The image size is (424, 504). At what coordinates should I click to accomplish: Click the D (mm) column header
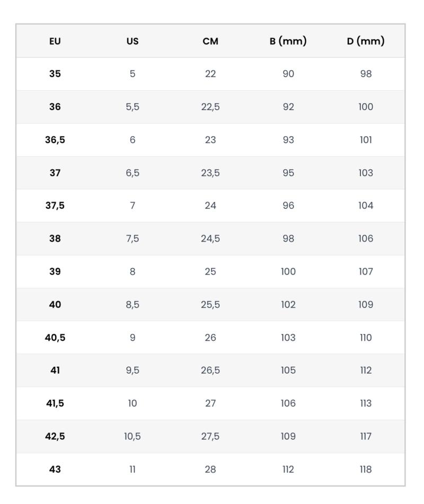366,41
